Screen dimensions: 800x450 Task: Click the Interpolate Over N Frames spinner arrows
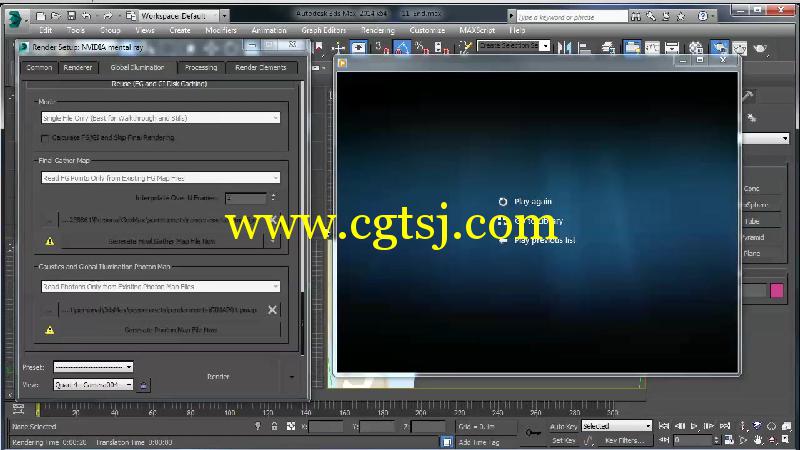tap(273, 197)
